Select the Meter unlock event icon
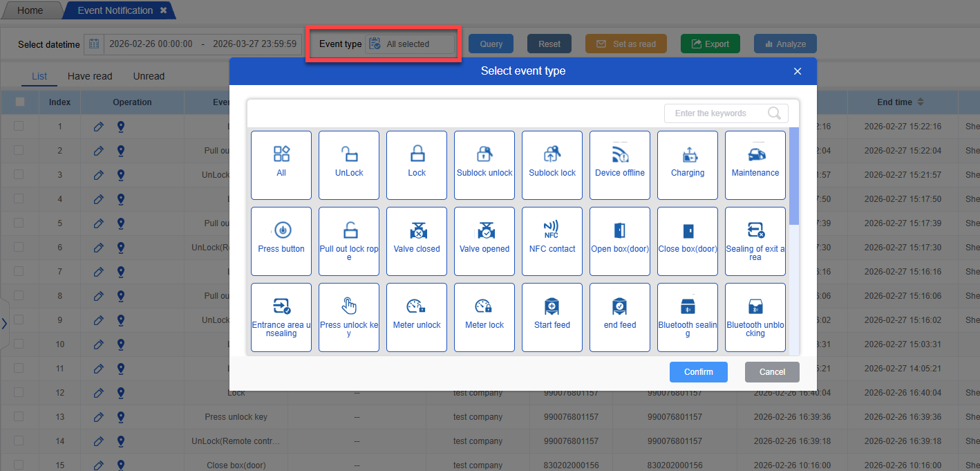The width and height of the screenshot is (980, 471). [417, 316]
